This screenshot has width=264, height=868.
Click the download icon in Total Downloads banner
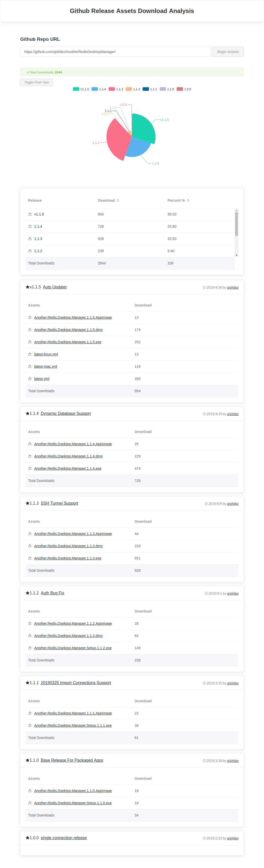28,72
